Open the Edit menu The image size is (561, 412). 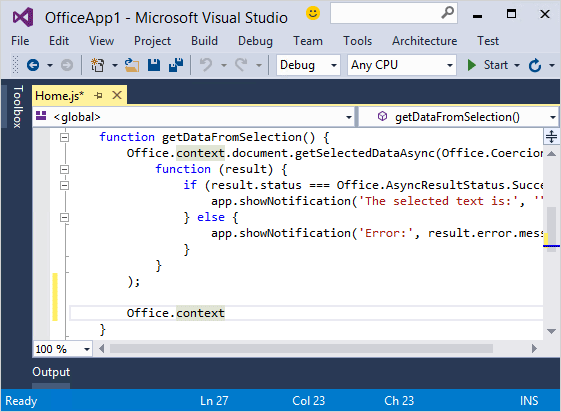click(x=59, y=41)
